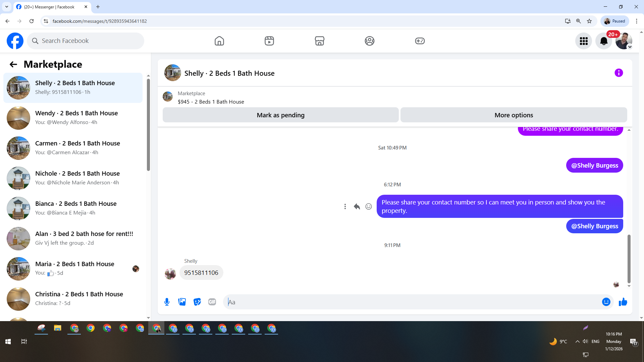Click the voice clip microphone icon
Screen dimensions: 644x362
(x=167, y=302)
